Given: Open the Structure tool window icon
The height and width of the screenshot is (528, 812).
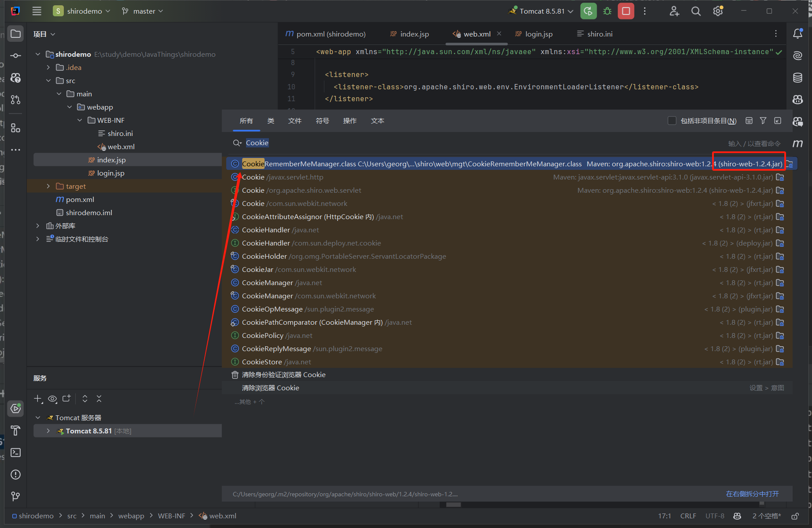Looking at the screenshot, I should pyautogui.click(x=15, y=128).
